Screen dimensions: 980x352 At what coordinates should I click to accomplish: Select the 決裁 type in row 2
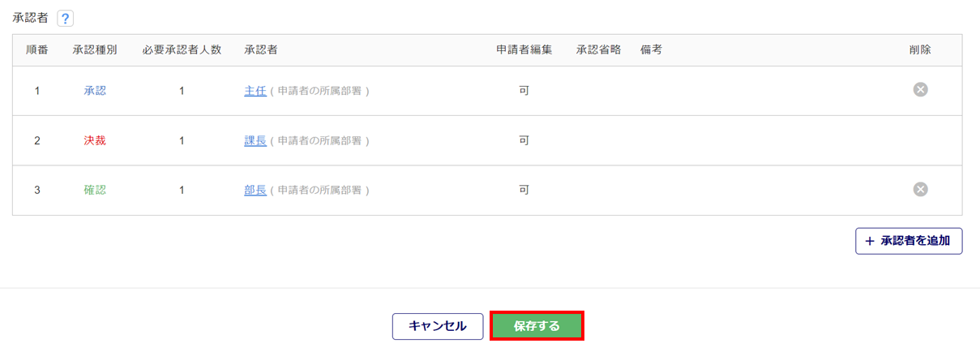tap(95, 140)
